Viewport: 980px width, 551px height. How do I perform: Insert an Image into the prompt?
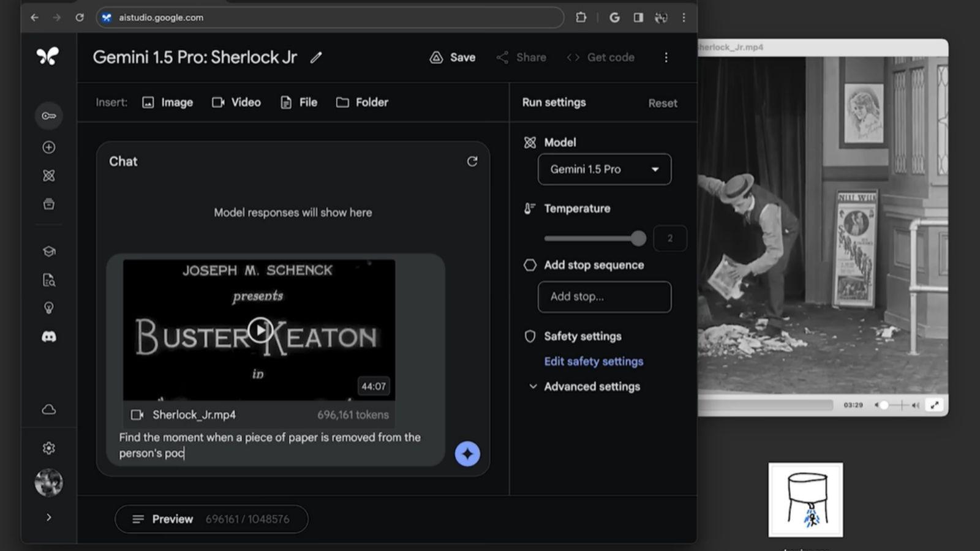pyautogui.click(x=167, y=102)
